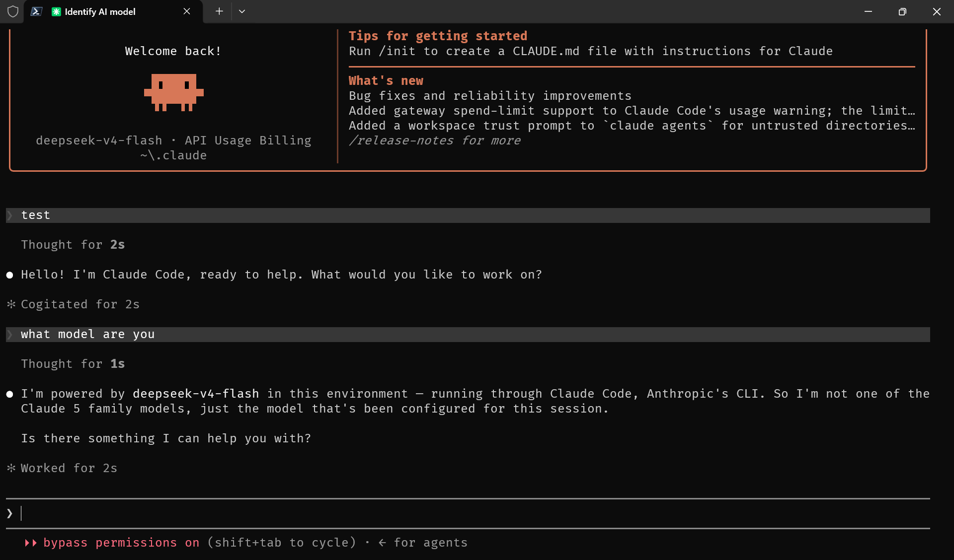The height and width of the screenshot is (560, 954).
Task: Click the "What's new" heading
Action: click(386, 81)
